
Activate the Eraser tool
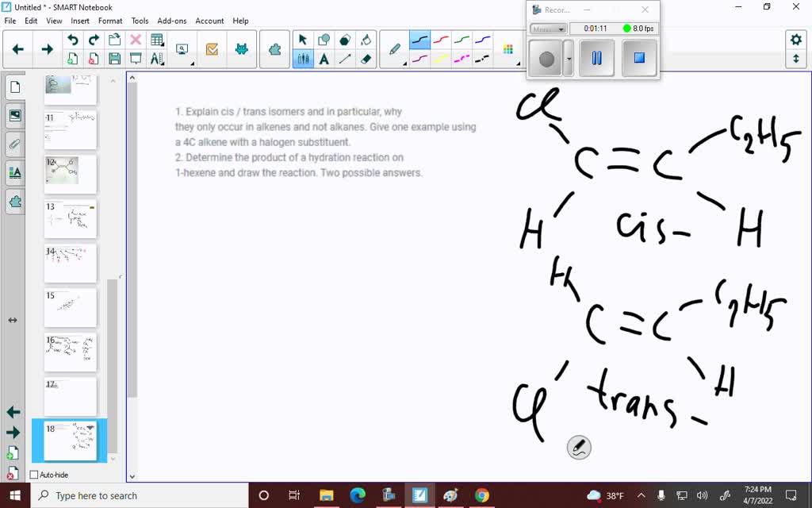click(366, 60)
